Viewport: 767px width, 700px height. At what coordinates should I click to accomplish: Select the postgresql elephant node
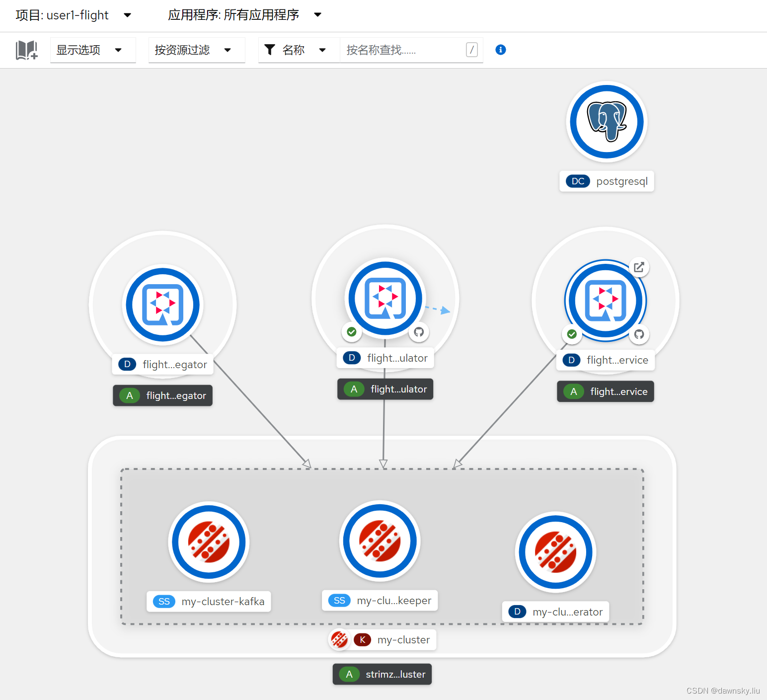[x=607, y=122]
